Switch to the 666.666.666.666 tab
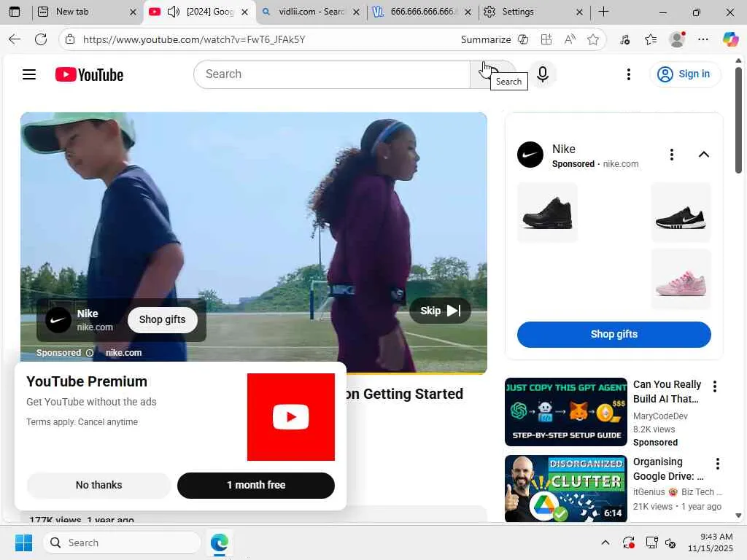Image resolution: width=747 pixels, height=560 pixels. click(x=422, y=12)
